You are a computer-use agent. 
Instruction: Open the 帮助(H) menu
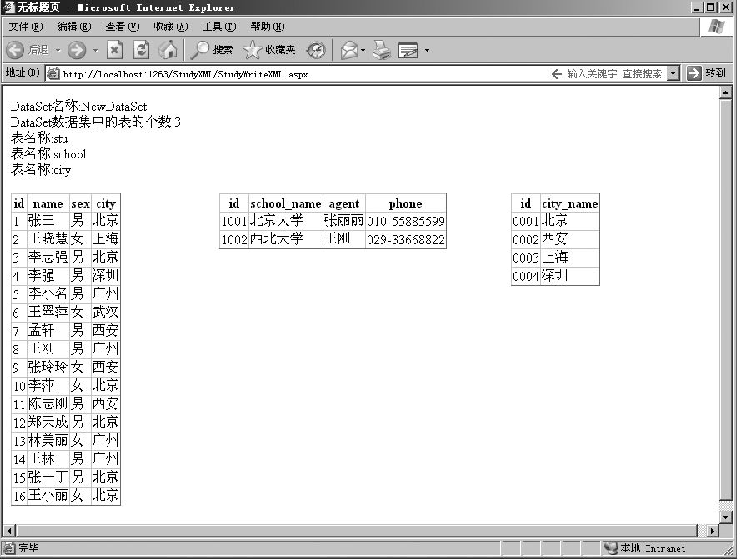point(268,27)
